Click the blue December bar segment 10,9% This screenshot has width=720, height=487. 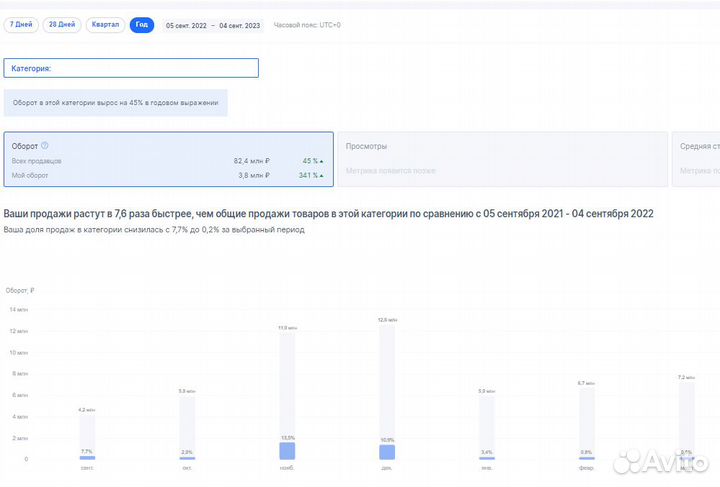point(387,452)
